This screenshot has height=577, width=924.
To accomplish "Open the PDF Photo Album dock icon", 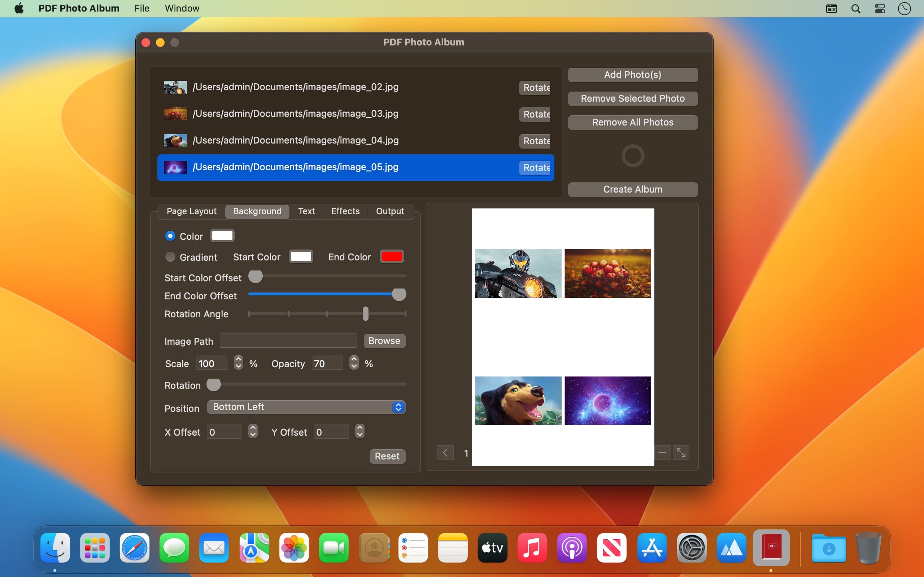I will click(771, 548).
